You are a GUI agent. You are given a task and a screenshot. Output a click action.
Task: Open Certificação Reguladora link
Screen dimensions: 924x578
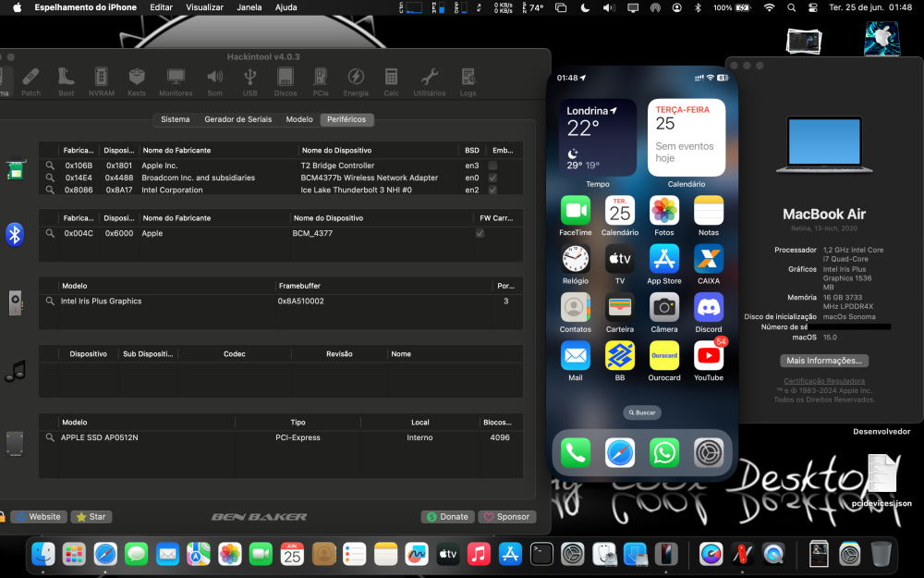[x=824, y=381]
